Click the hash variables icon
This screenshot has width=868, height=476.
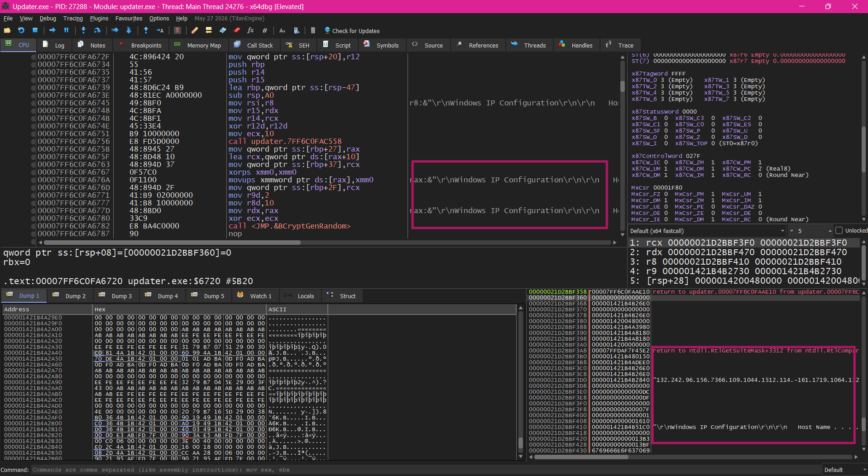coord(265,30)
